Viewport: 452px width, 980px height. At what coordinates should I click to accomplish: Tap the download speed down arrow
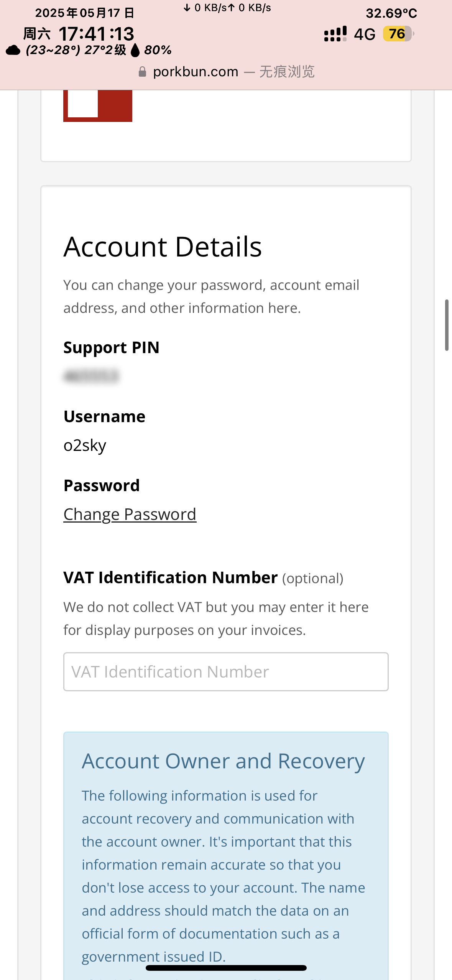coord(187,8)
